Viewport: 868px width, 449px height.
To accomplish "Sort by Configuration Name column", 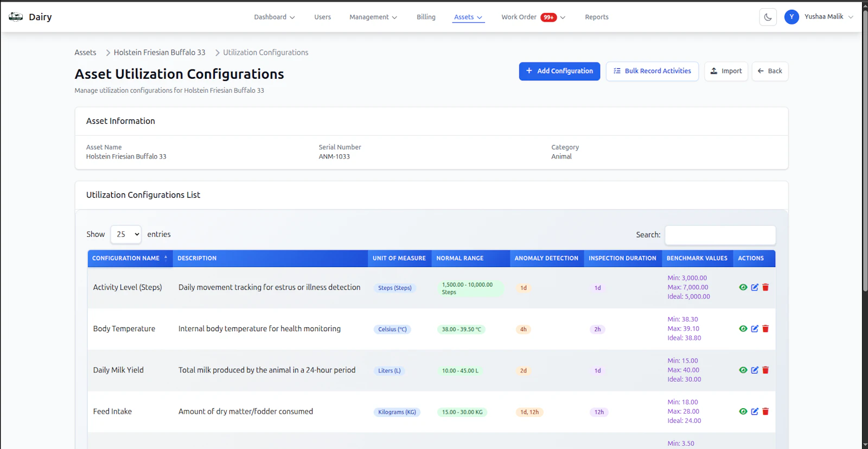I will click(x=130, y=258).
